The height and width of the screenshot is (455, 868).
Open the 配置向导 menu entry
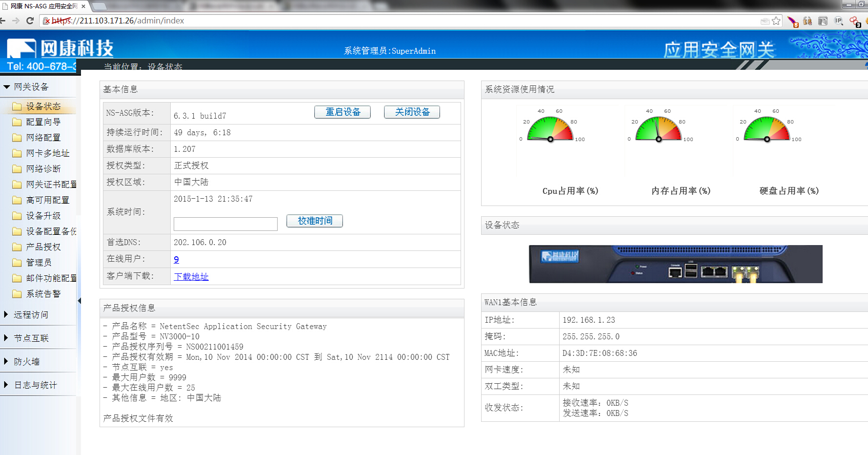coord(43,122)
